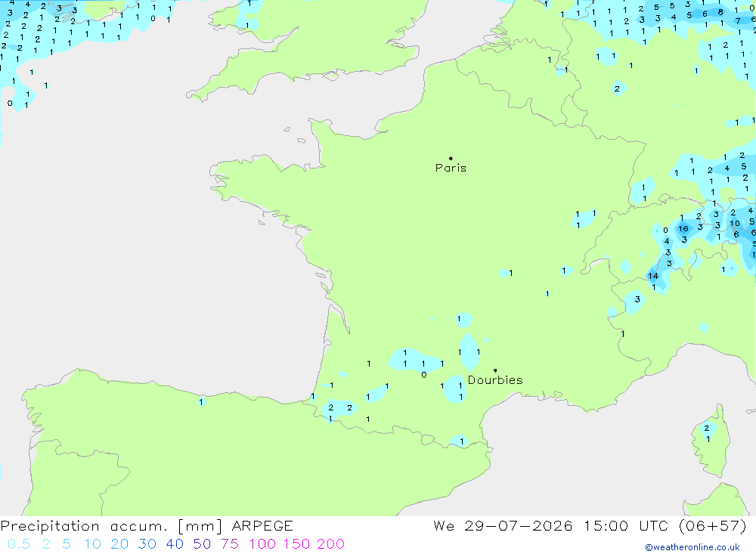Click the 30 mm legend value

tap(147, 544)
